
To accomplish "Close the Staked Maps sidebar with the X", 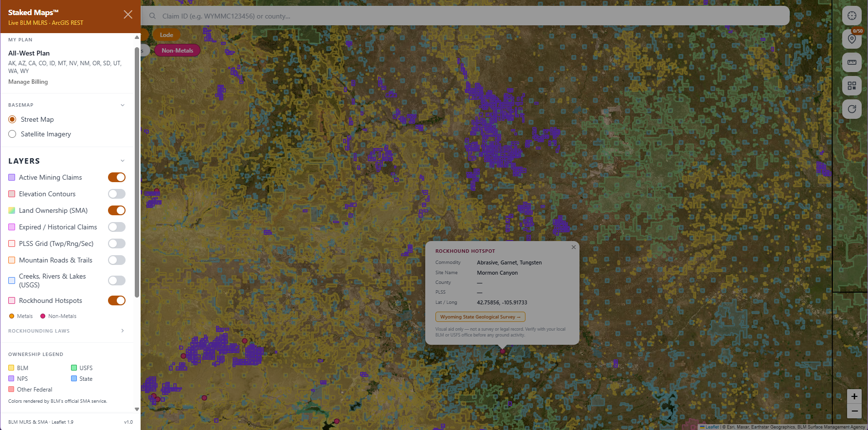I will coord(128,15).
